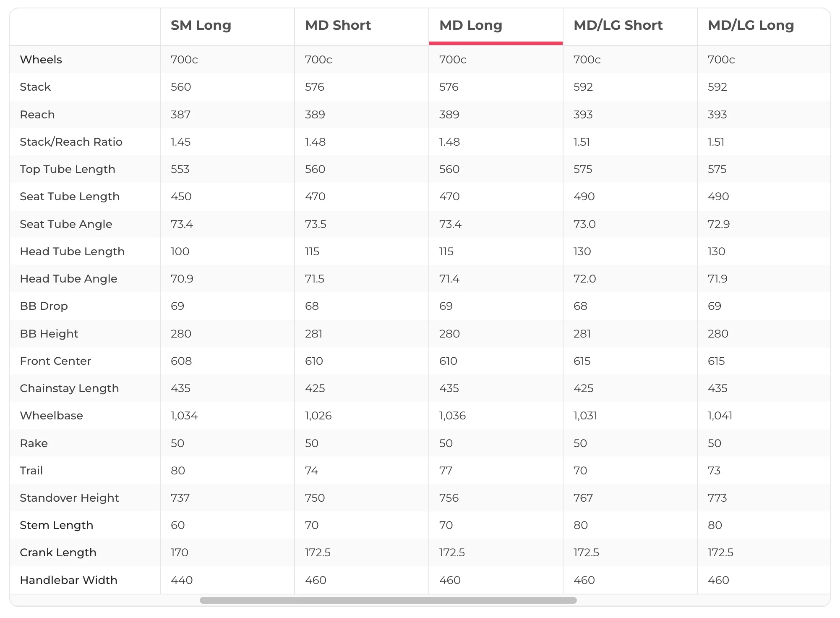Click the Wheelbase value 1,036 under MD Long

(x=452, y=416)
